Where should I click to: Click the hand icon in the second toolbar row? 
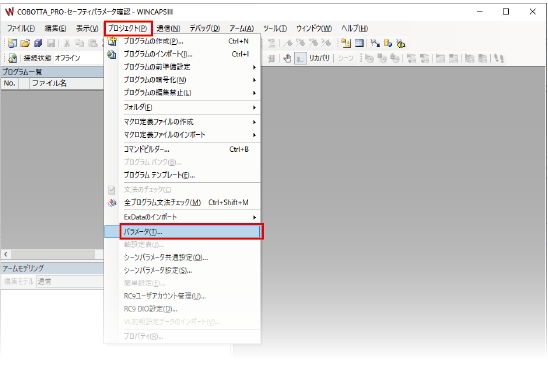click(287, 58)
